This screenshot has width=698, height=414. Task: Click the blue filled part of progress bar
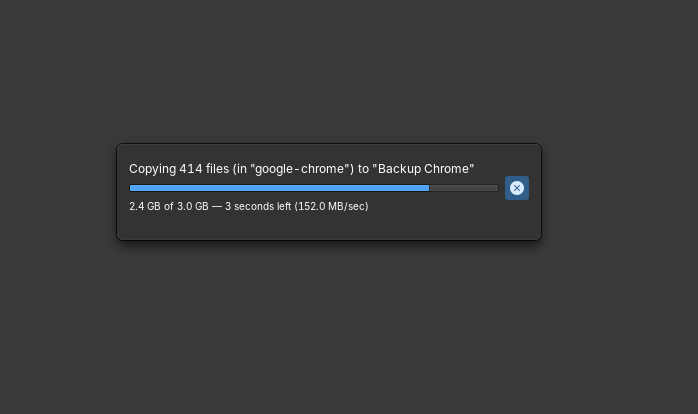[x=279, y=188]
